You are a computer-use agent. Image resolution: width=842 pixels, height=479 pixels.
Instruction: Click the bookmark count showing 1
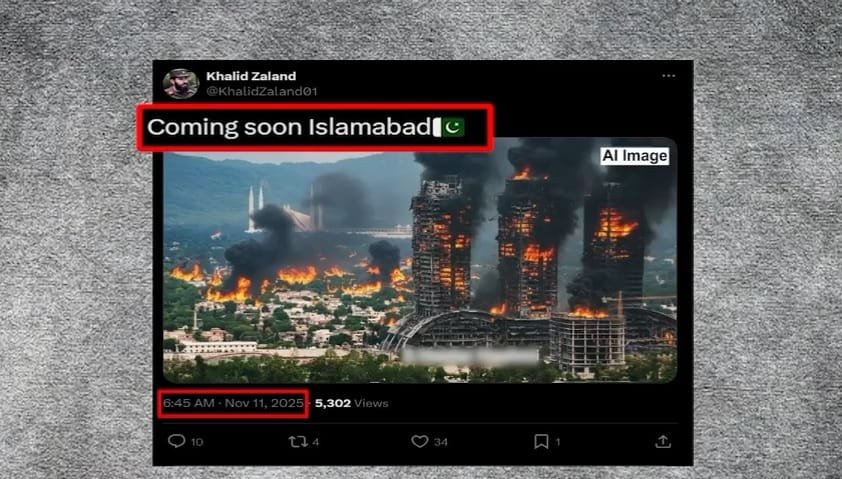tap(558, 442)
